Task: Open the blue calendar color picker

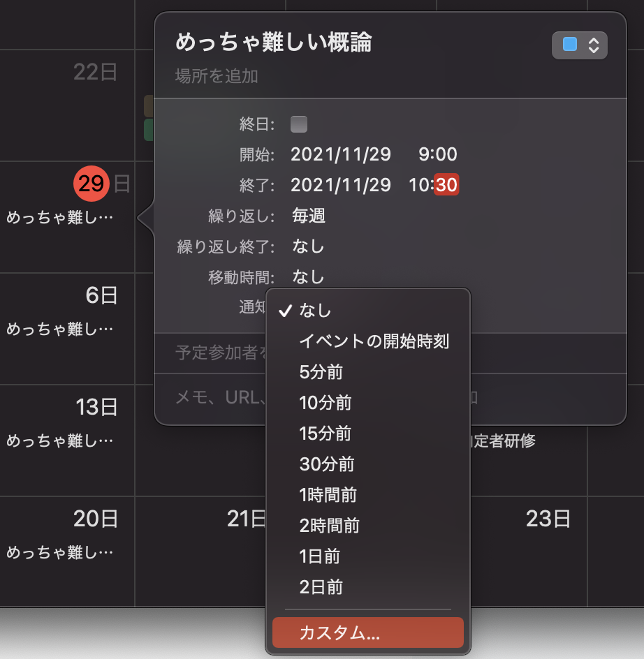Action: [579, 45]
